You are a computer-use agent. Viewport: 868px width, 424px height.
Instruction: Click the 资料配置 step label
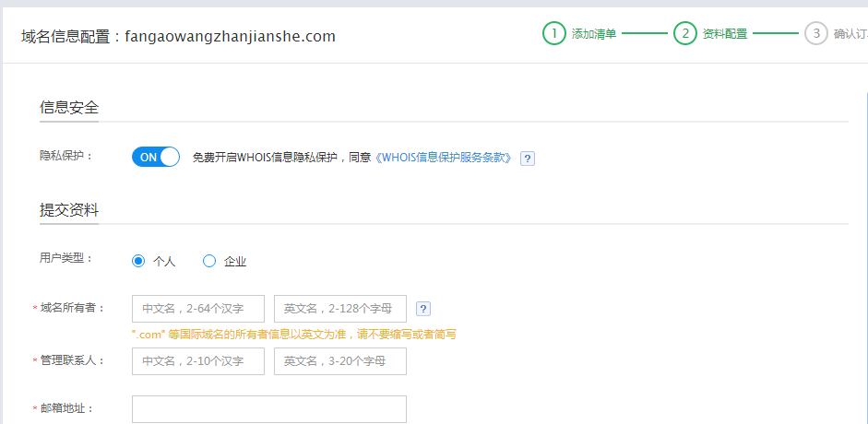click(725, 34)
